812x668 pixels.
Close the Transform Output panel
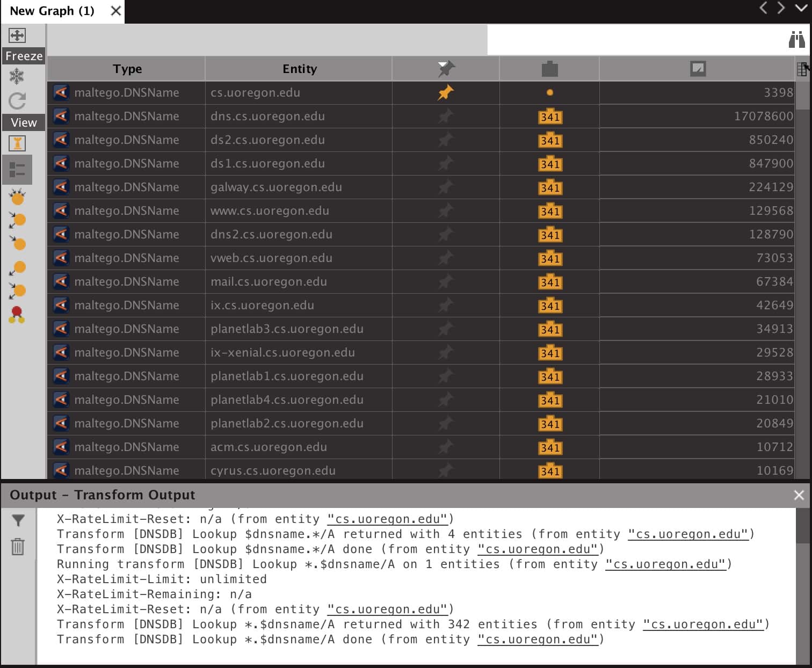(x=799, y=495)
